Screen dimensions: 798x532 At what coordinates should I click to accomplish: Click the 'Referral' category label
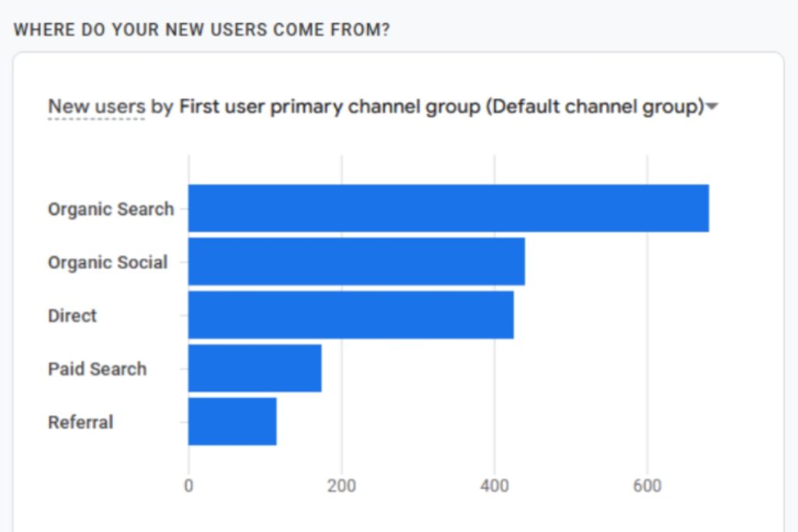click(80, 422)
